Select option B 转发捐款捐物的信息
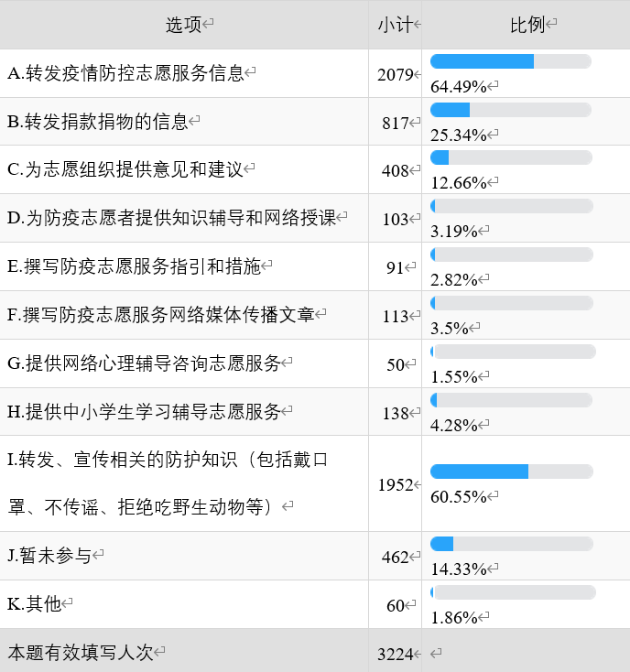The height and width of the screenshot is (672, 630). 98,122
